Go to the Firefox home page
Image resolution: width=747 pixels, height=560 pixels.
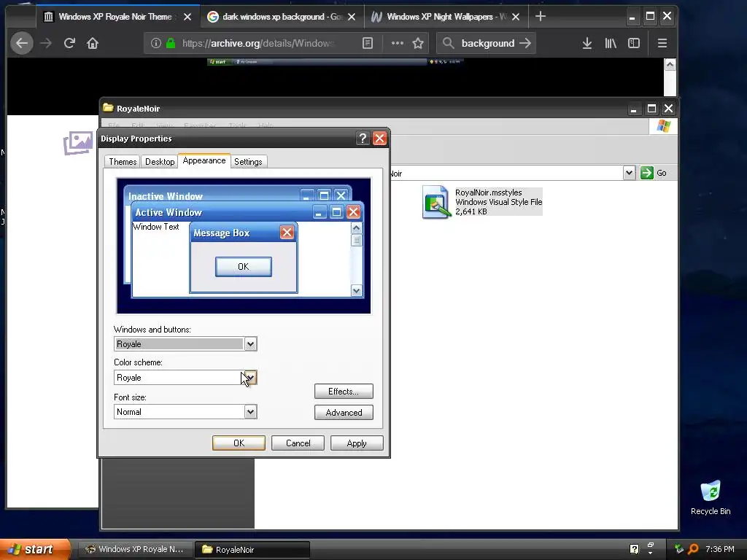tap(93, 43)
